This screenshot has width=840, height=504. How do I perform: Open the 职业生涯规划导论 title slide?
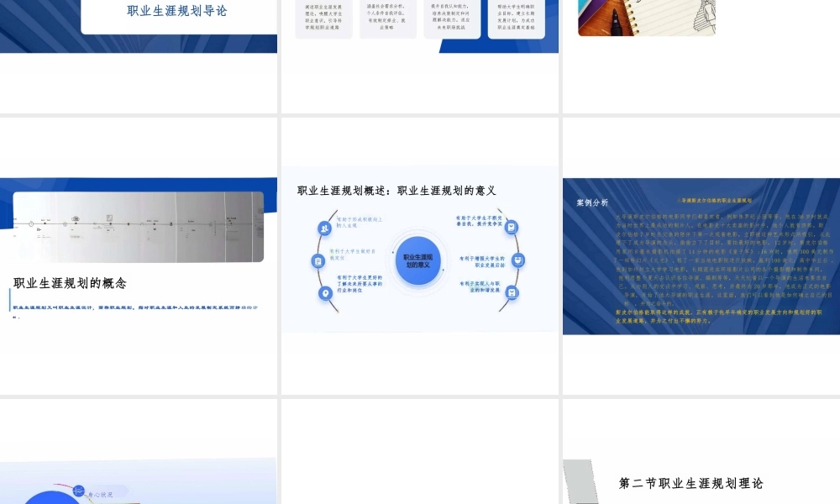[x=139, y=56]
